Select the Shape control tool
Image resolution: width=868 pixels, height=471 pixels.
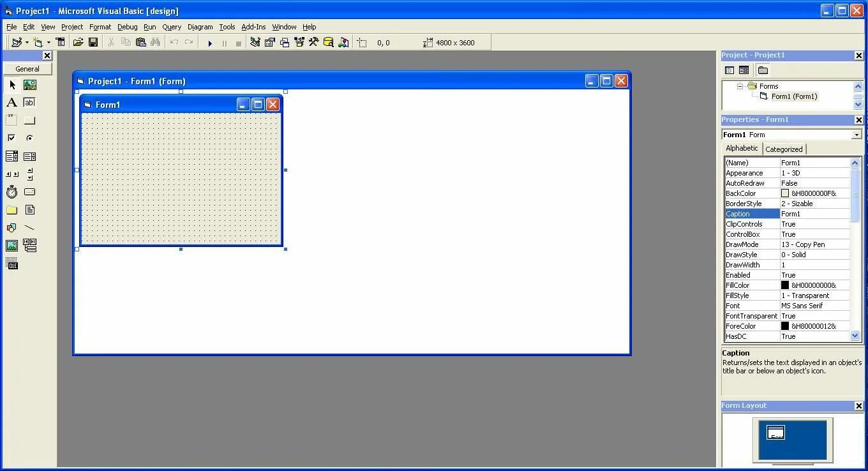[12, 228]
